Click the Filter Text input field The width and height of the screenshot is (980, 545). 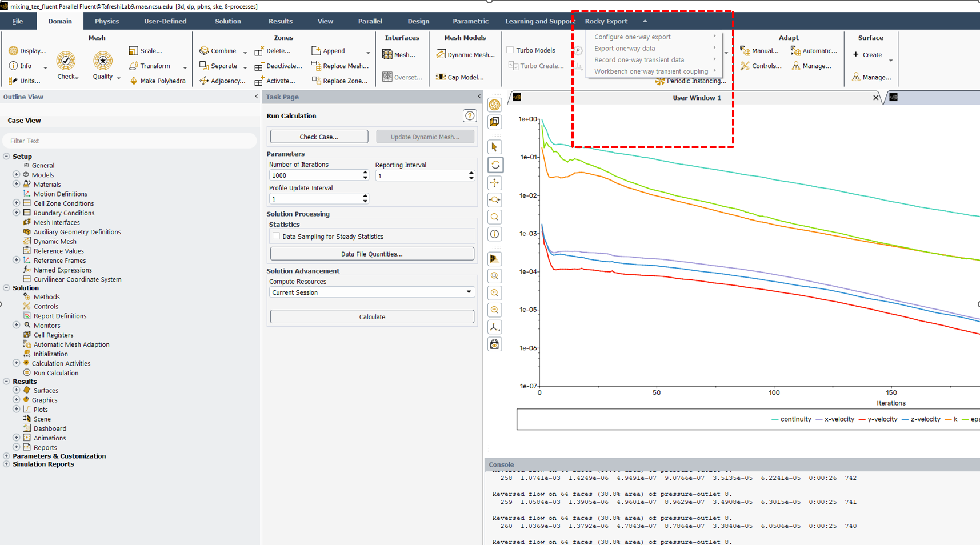[129, 141]
